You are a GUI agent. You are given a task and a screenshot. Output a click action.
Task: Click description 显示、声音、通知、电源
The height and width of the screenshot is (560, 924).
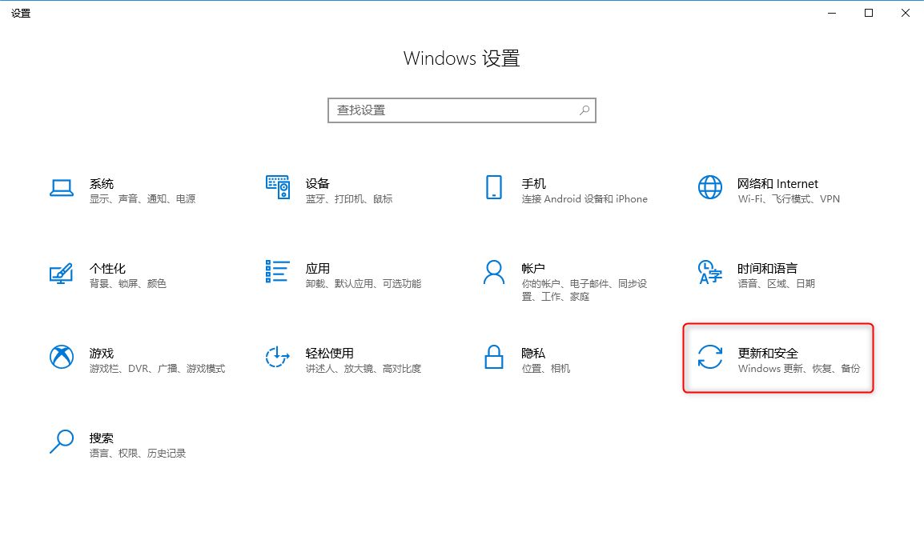click(143, 199)
